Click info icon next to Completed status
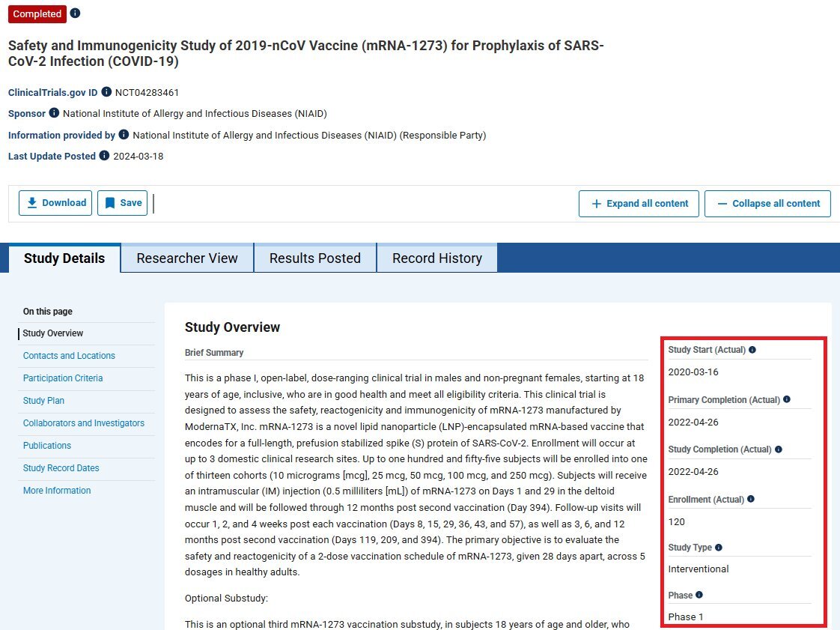 75,13
